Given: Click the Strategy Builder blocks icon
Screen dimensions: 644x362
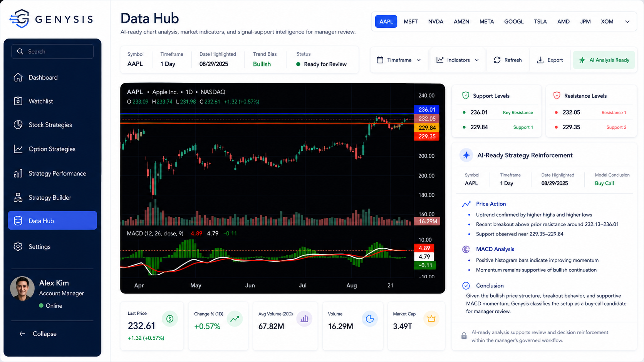Looking at the screenshot, I should 18,197.
